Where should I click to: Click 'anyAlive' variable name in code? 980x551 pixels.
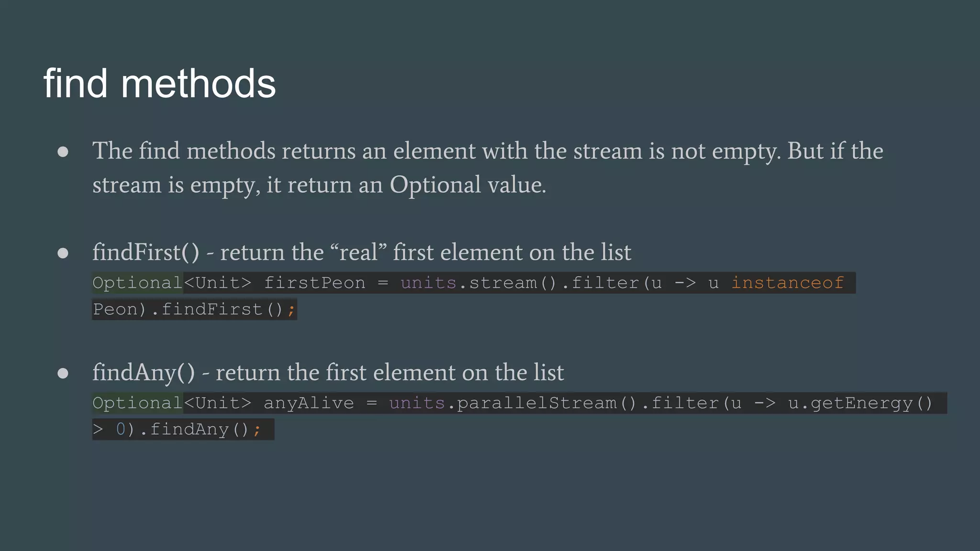(309, 403)
